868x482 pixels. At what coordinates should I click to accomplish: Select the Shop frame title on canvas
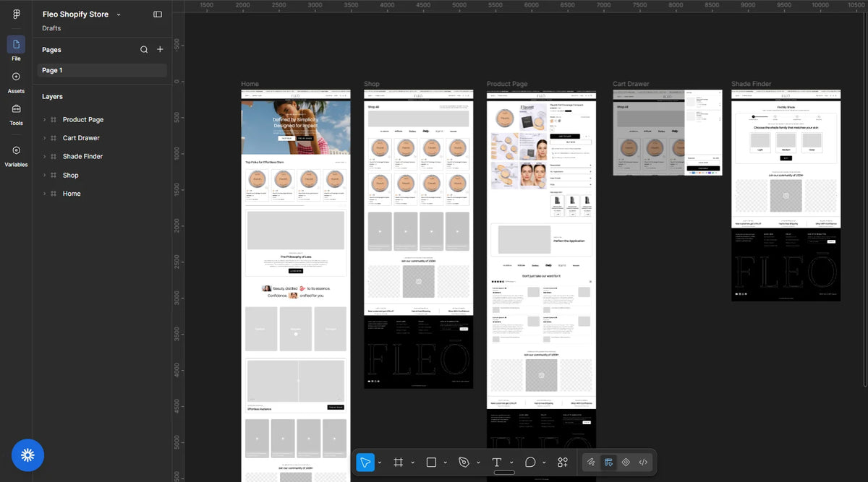pyautogui.click(x=372, y=84)
